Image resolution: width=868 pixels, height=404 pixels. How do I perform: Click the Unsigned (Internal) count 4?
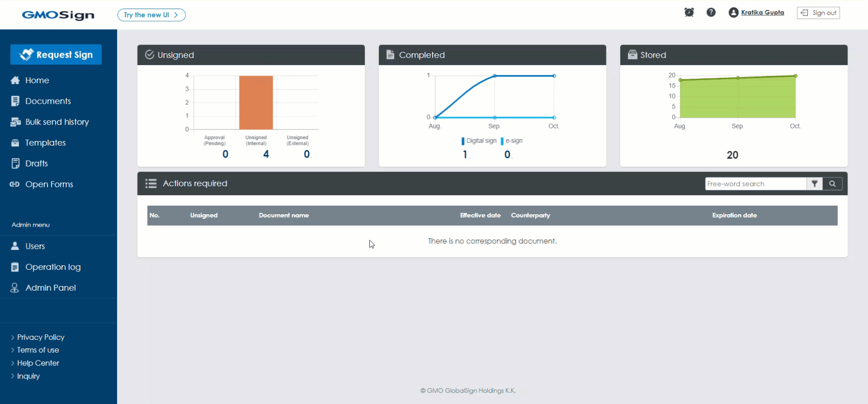click(x=266, y=154)
